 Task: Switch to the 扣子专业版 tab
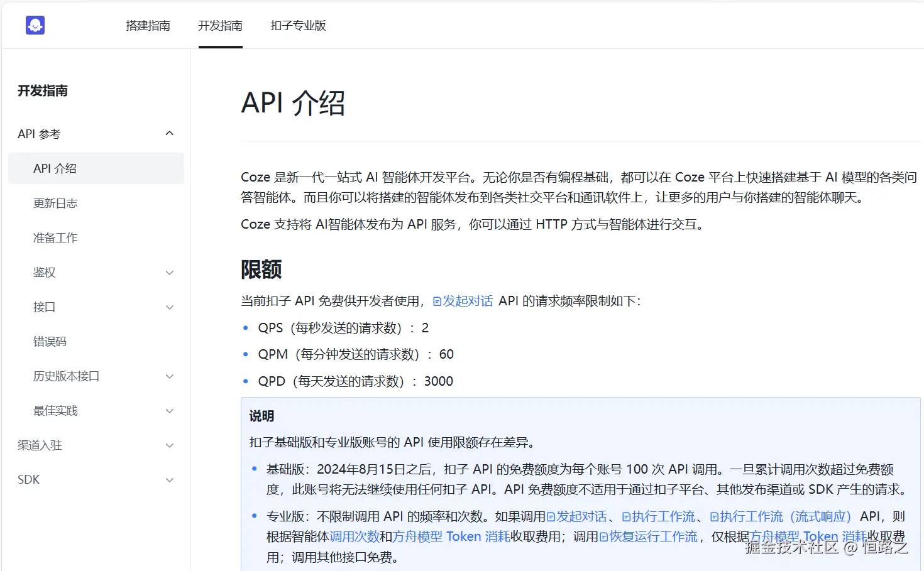coord(298,26)
